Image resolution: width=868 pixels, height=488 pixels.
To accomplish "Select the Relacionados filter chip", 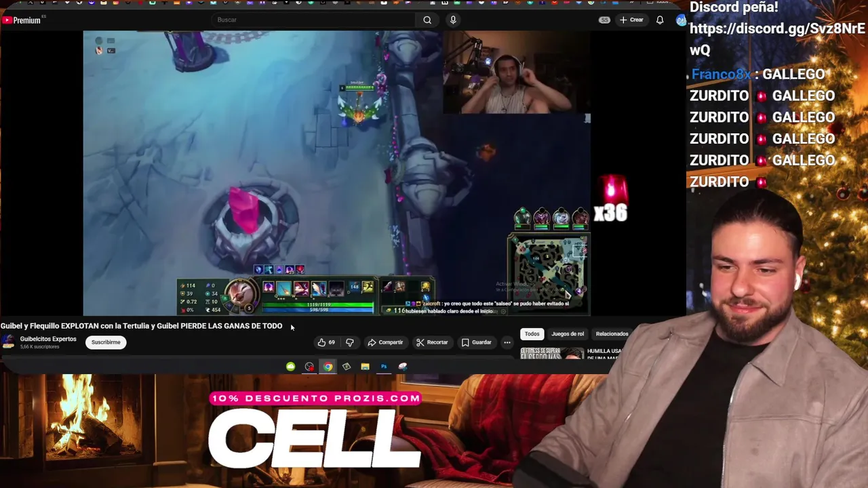I will point(612,333).
